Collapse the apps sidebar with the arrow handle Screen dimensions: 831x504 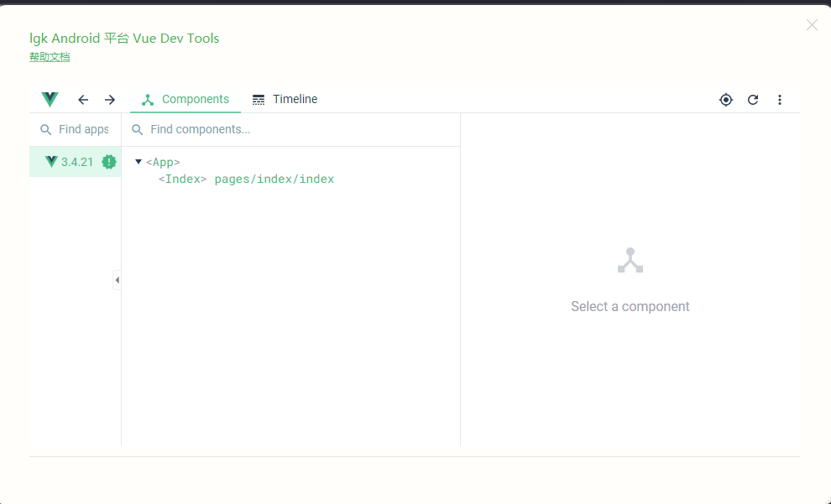tap(118, 280)
